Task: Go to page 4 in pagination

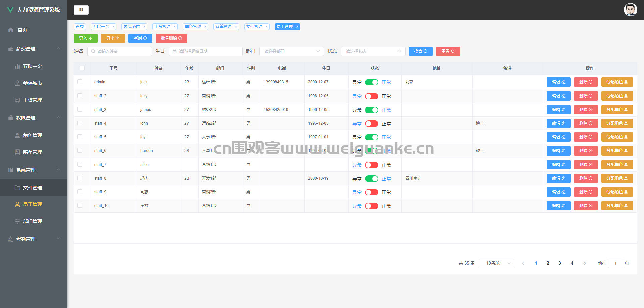Action: tap(572, 263)
